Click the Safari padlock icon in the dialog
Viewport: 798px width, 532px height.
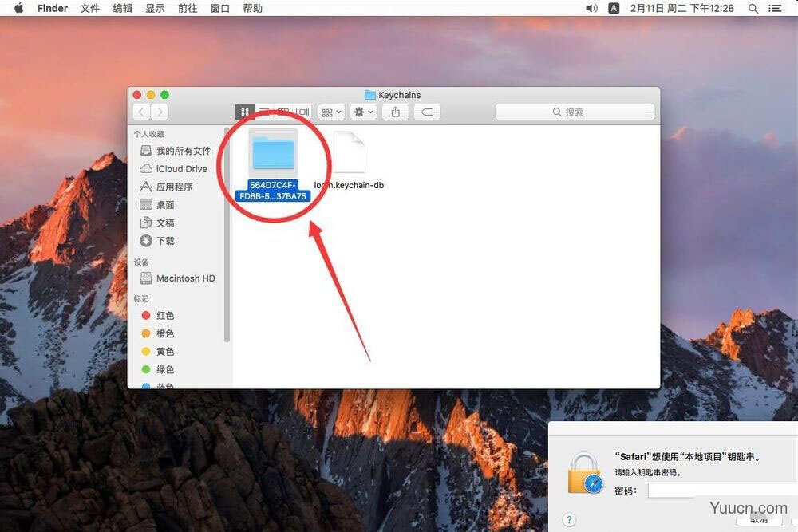click(x=585, y=473)
